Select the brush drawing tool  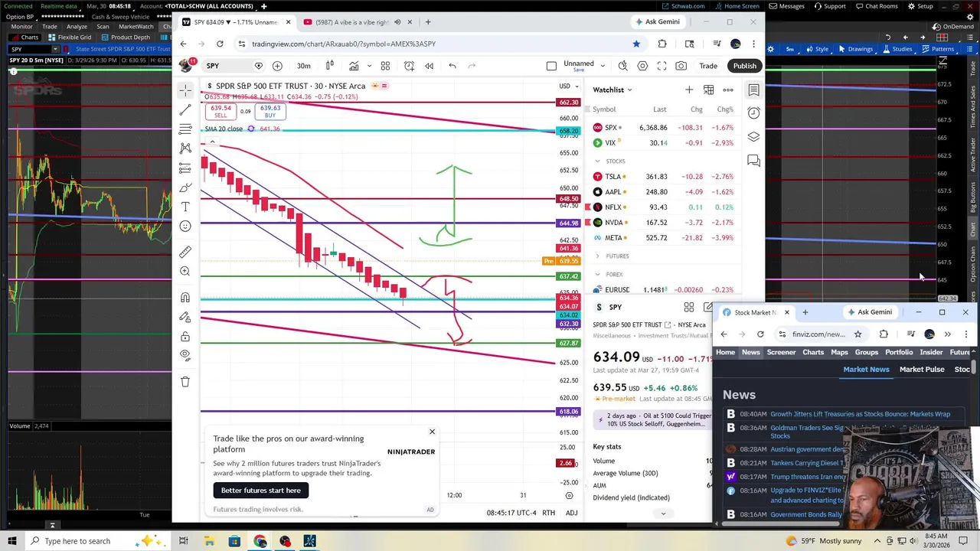tap(185, 187)
